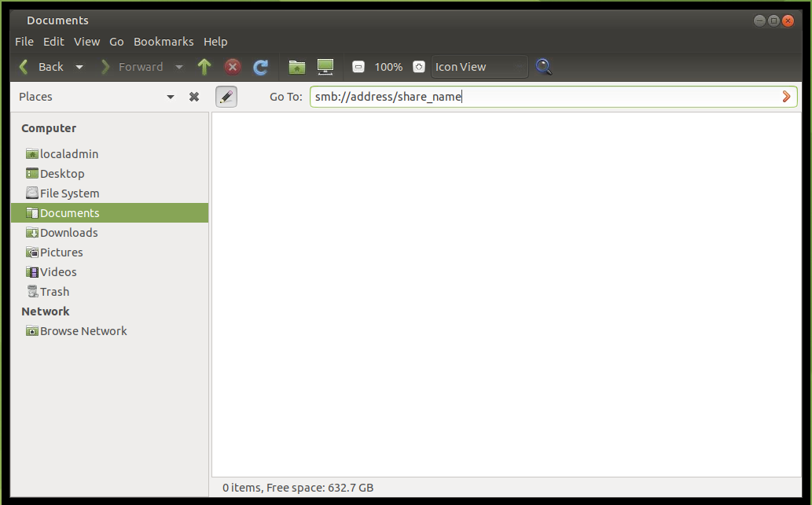Click the zoom in plus icon
The height and width of the screenshot is (505, 812).
[419, 67]
